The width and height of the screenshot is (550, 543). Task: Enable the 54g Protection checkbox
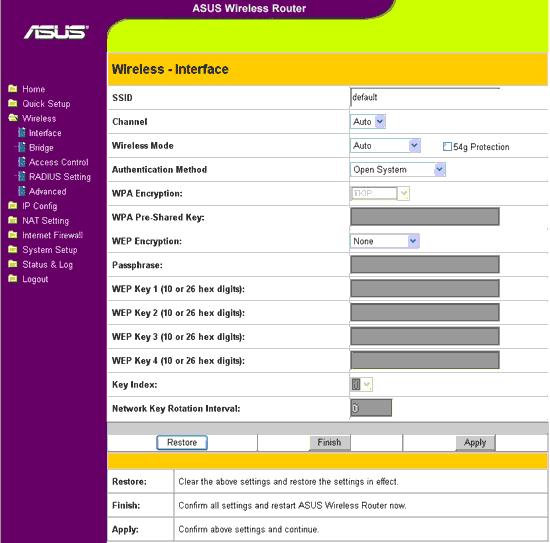447,147
